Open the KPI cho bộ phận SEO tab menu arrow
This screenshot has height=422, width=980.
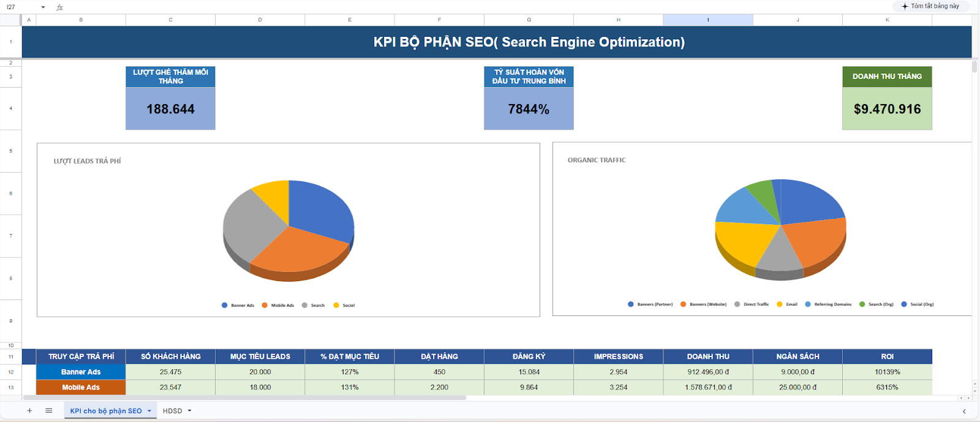coord(149,411)
